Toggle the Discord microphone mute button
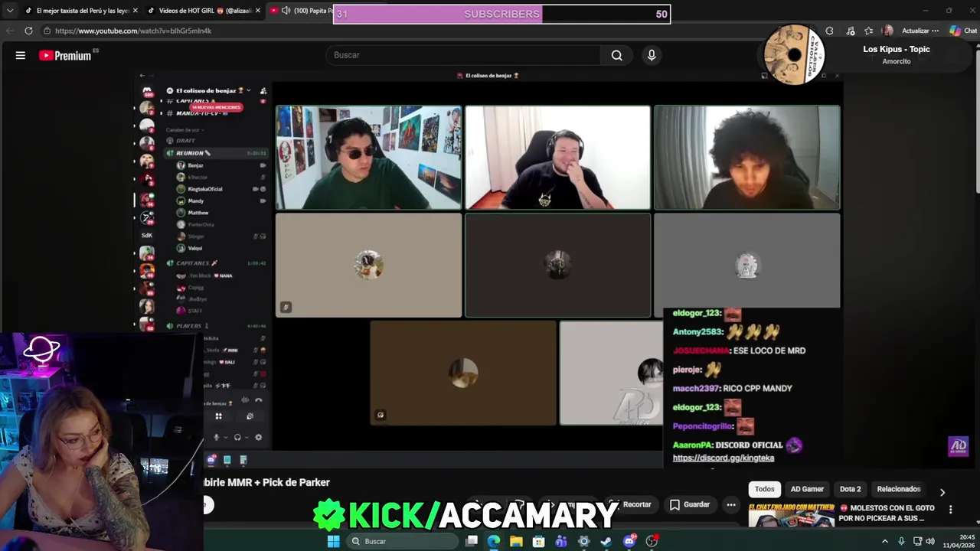Image resolution: width=980 pixels, height=551 pixels. click(x=216, y=438)
